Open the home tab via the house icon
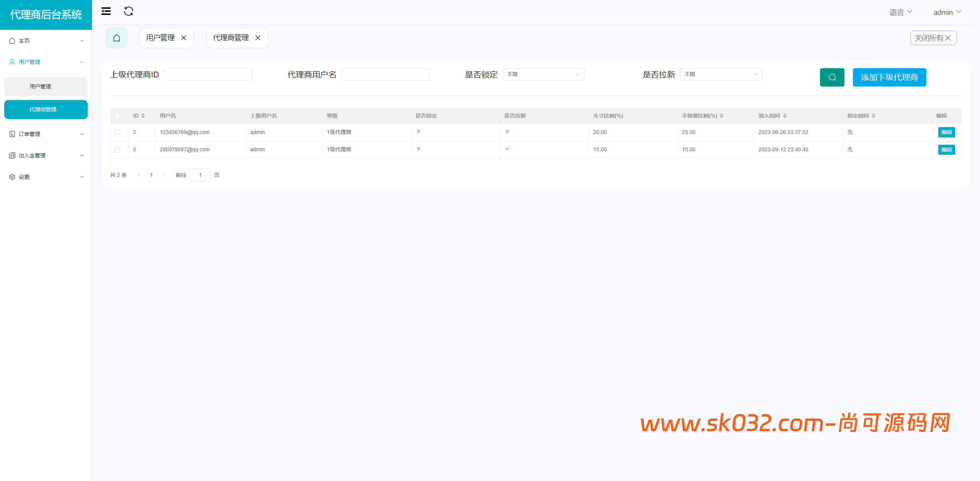The height and width of the screenshot is (481, 980). click(x=116, y=38)
